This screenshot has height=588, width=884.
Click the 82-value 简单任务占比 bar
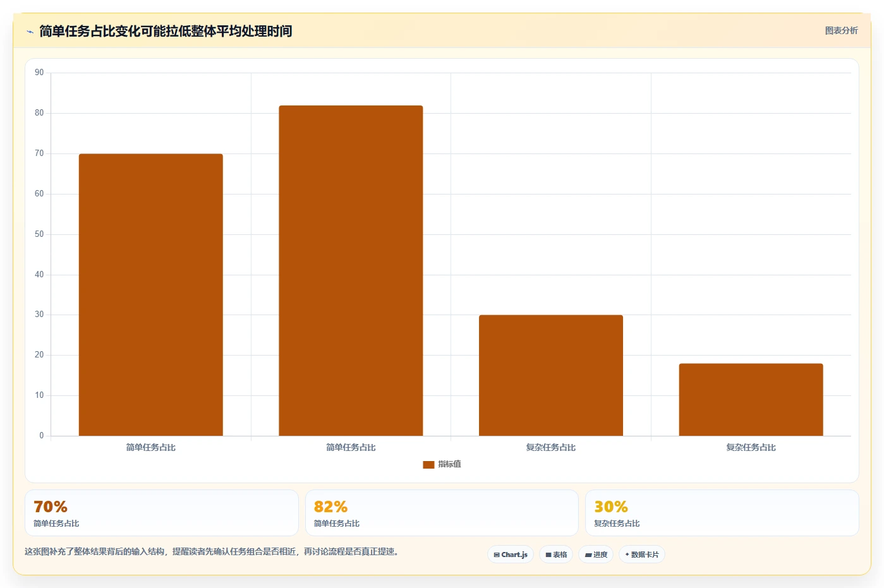pyautogui.click(x=351, y=270)
